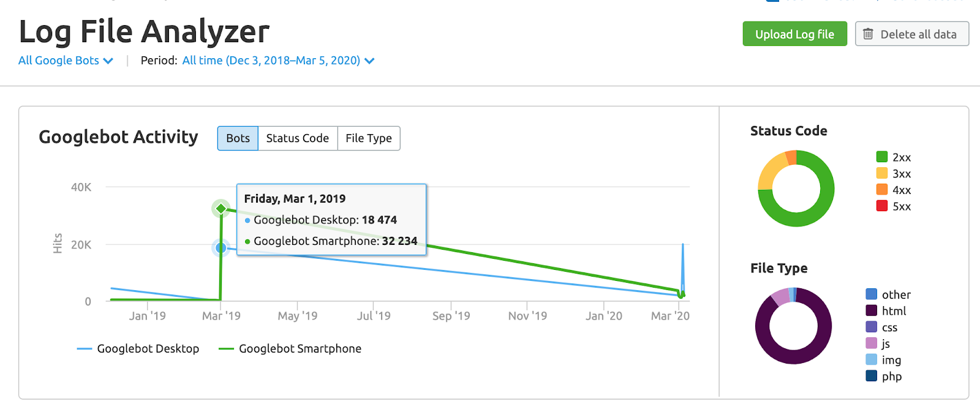Click the trash icon in Delete all data
980x415 pixels.
coord(868,34)
